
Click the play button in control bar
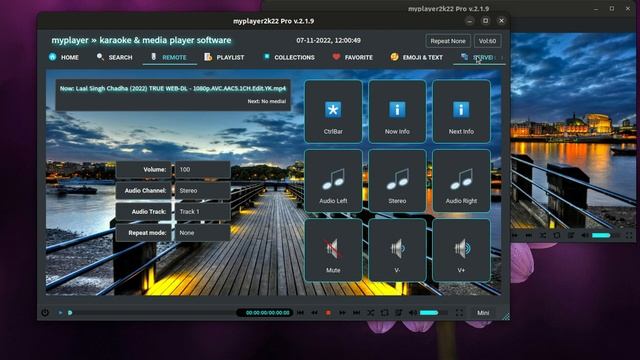60,313
